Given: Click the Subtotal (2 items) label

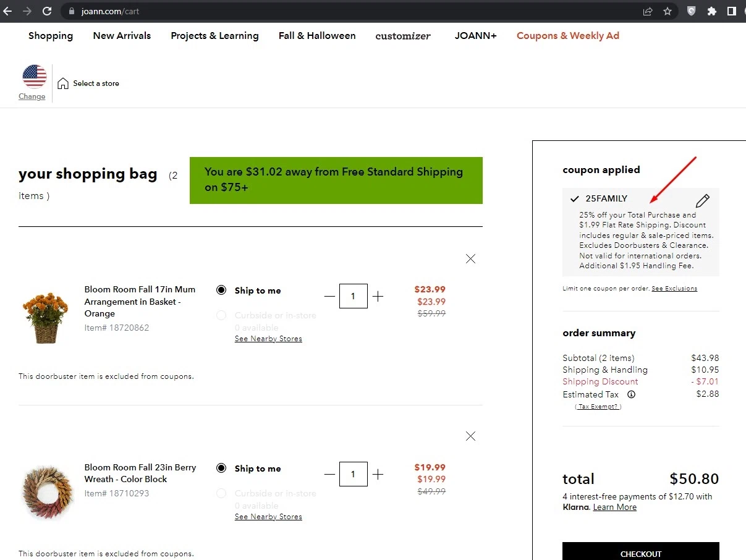Looking at the screenshot, I should [598, 358].
